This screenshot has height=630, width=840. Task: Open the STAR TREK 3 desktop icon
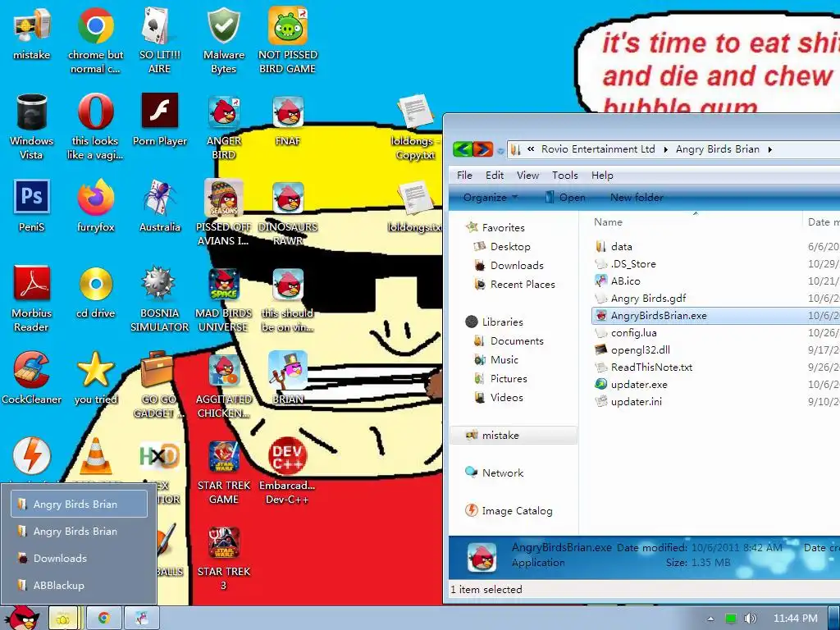point(223,558)
